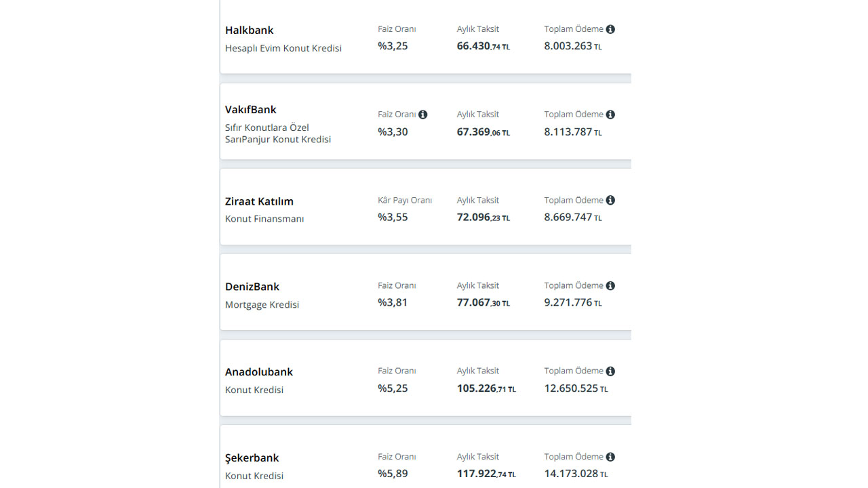Screen dimensions: 868x488
Task: Click Anadolubank total payment 12.650.525 amount
Action: (x=576, y=388)
